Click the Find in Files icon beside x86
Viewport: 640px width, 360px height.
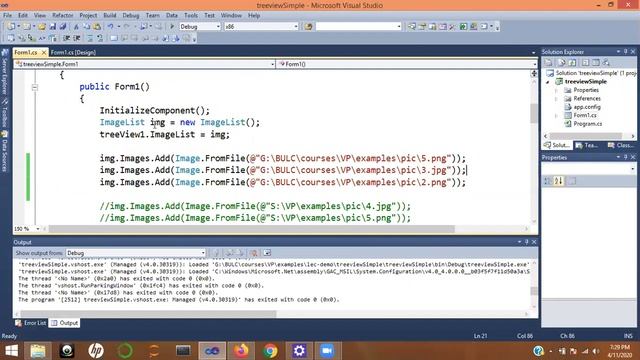[308, 27]
